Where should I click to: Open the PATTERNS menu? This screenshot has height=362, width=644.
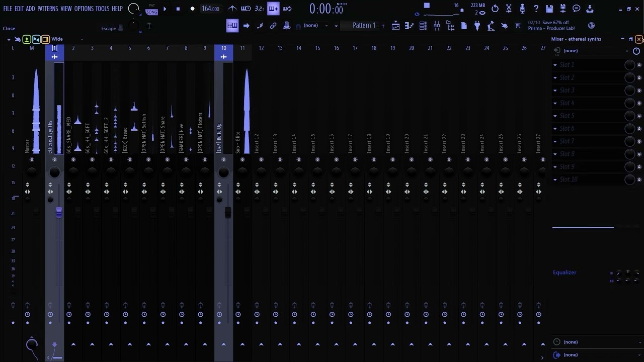48,9
